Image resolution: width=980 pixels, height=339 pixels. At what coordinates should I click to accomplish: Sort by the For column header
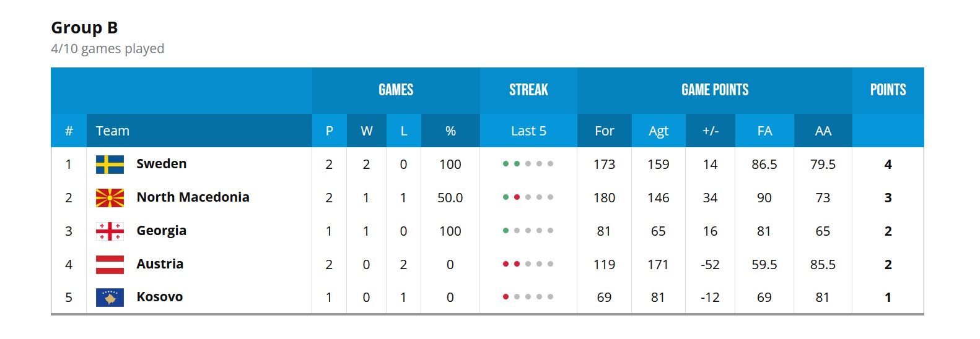[604, 131]
